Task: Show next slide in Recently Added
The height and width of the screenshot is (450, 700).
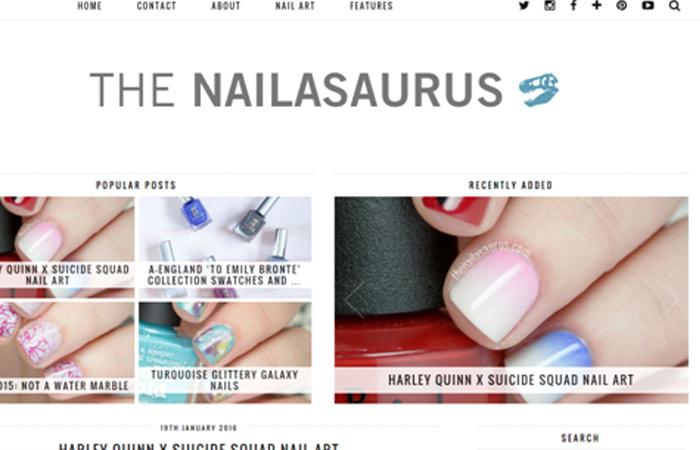Action: pyautogui.click(x=667, y=300)
